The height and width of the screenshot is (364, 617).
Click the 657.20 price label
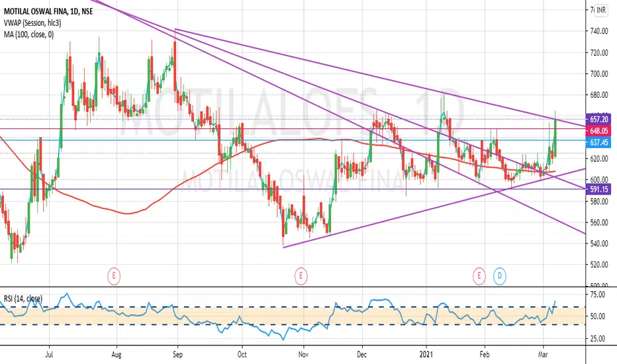click(x=598, y=119)
